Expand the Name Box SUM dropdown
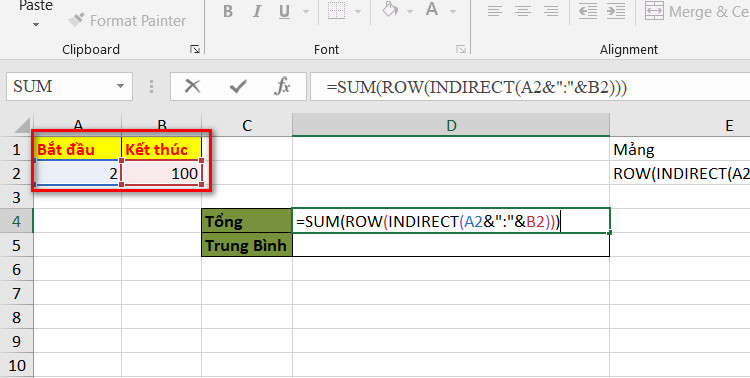This screenshot has width=750, height=378. click(x=121, y=87)
